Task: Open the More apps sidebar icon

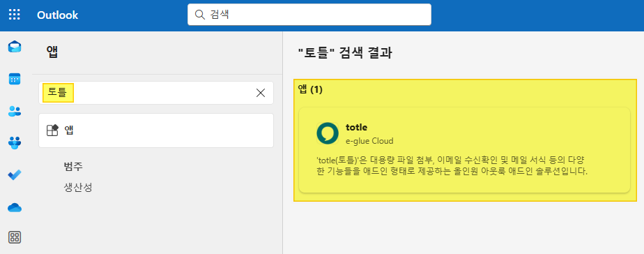Action: [x=15, y=237]
